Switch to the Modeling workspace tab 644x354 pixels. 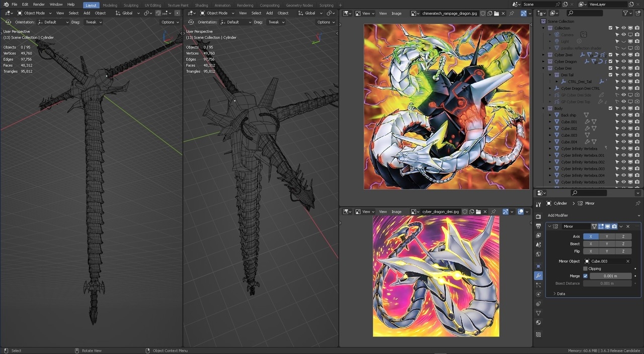point(110,5)
